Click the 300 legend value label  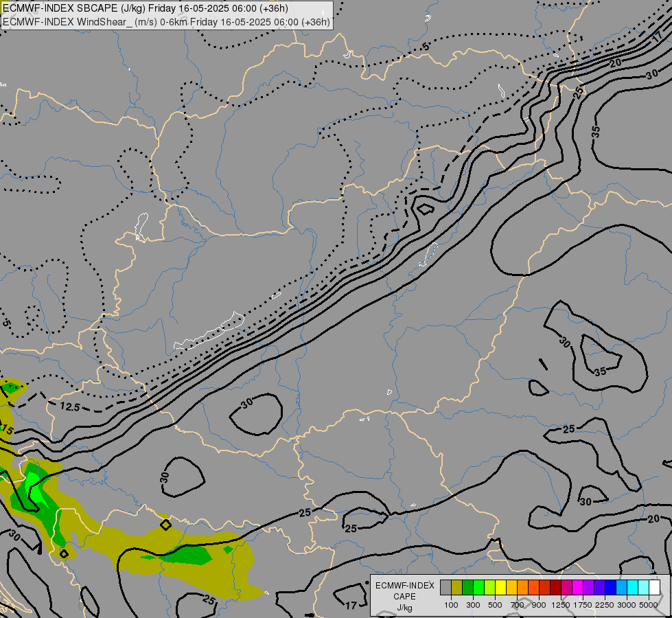click(x=473, y=605)
